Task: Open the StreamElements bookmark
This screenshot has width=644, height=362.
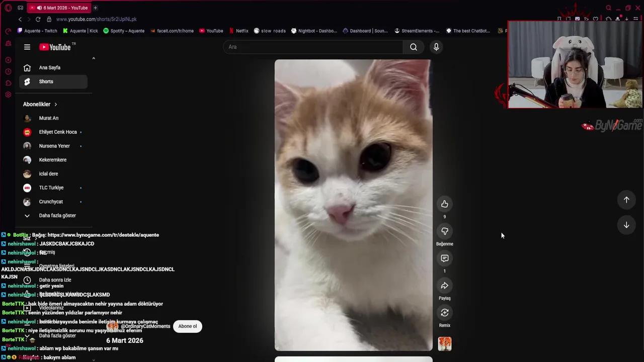Action: pyautogui.click(x=417, y=31)
